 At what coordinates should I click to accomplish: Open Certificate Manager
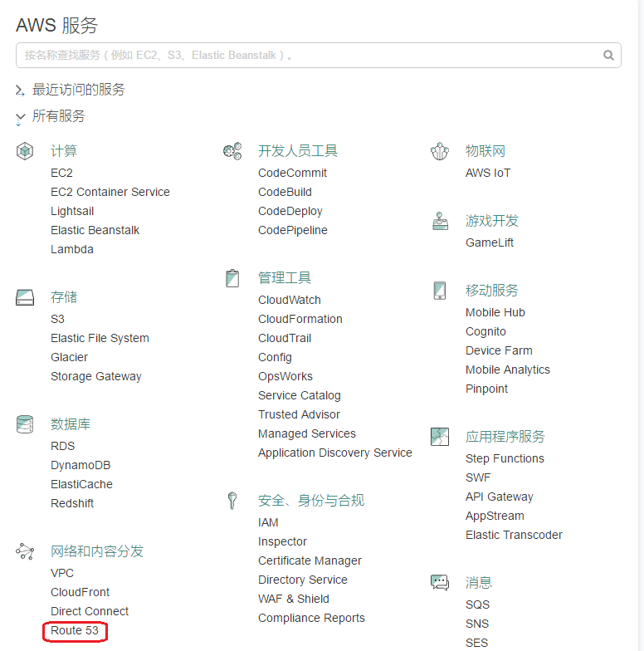coord(310,560)
